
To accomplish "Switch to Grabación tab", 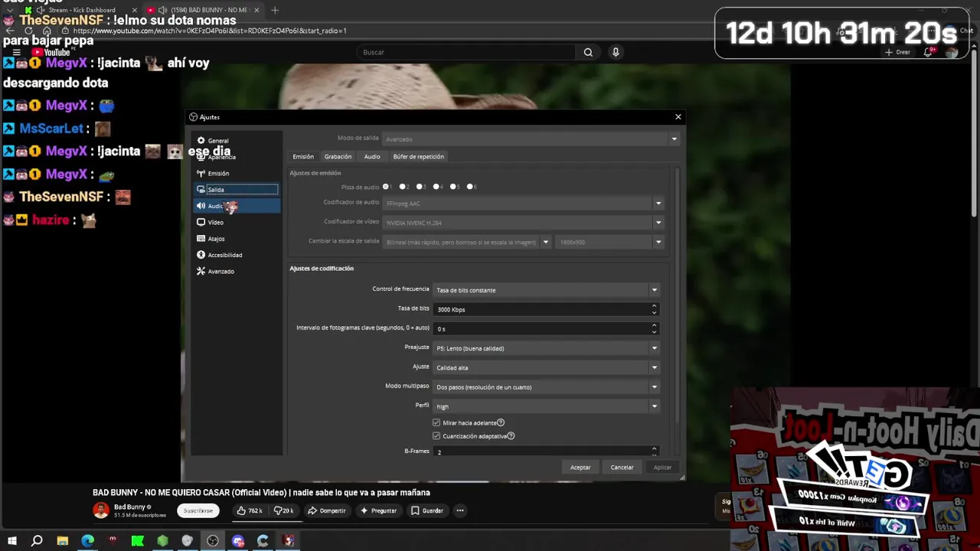I will click(338, 156).
